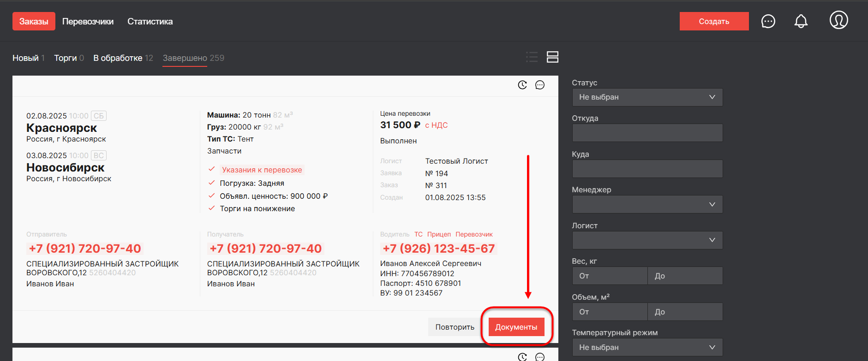Viewport: 868px width, 361px height.
Task: Open comments bubble on second order card
Action: [x=540, y=357]
